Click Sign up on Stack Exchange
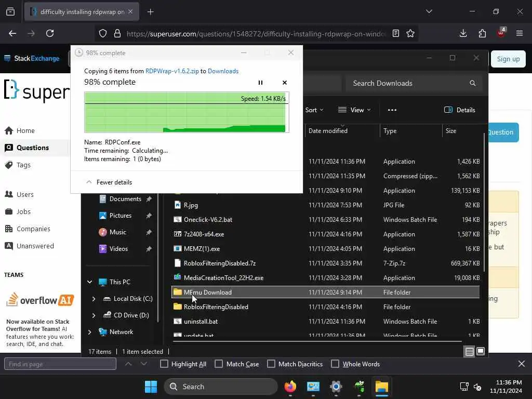532x399 pixels. (508, 59)
